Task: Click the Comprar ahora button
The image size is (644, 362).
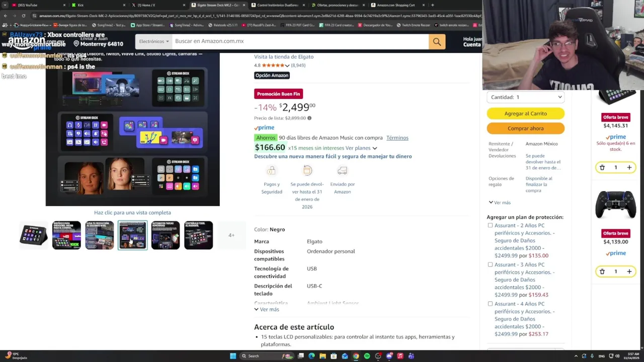Action: (526, 128)
